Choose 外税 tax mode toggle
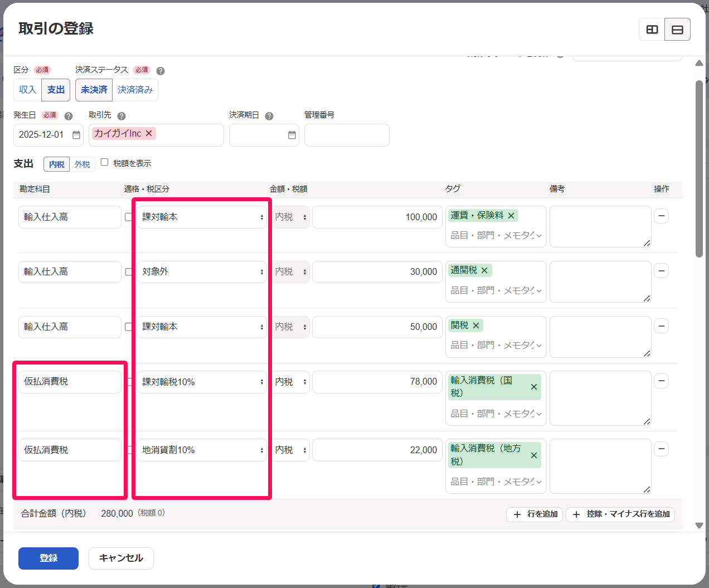Image resolution: width=709 pixels, height=588 pixels. click(82, 164)
